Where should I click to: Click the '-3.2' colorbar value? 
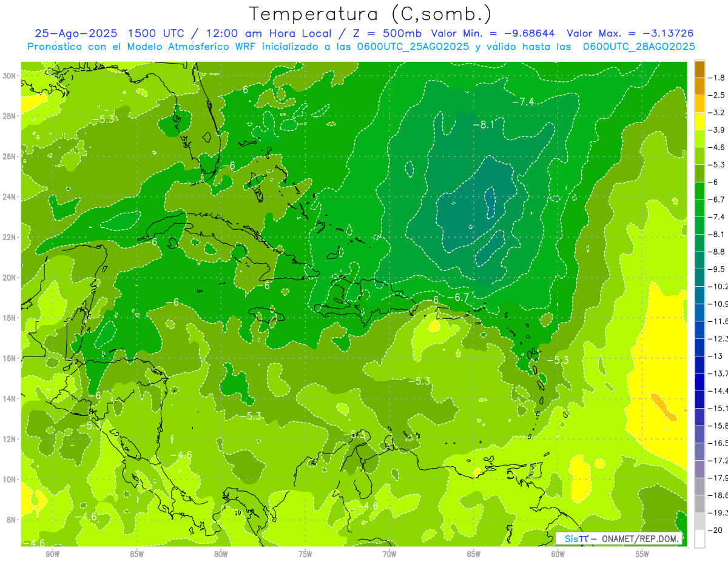point(717,113)
